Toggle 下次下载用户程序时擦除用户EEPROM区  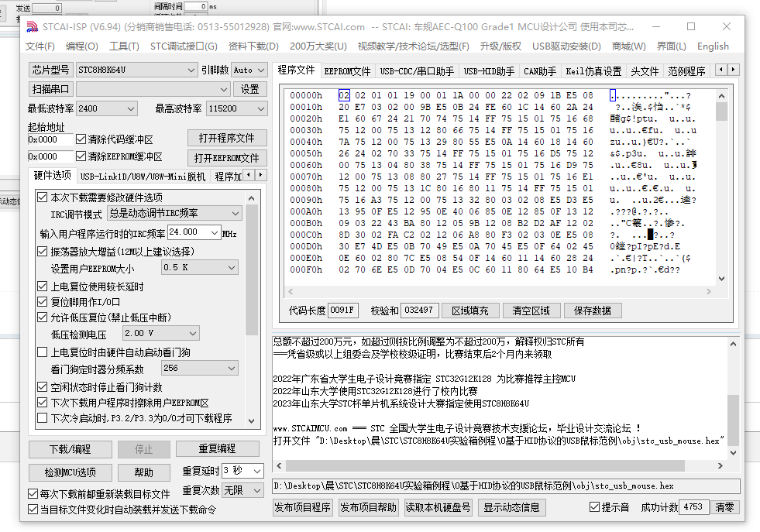pyautogui.click(x=43, y=403)
